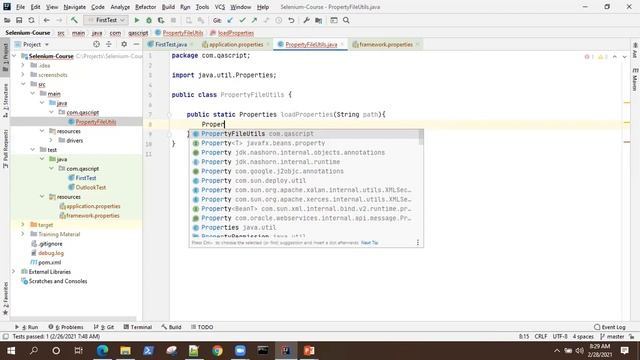This screenshot has height=360, width=640.
Task: Update project with the blue Git arrow
Action: click(x=230, y=20)
